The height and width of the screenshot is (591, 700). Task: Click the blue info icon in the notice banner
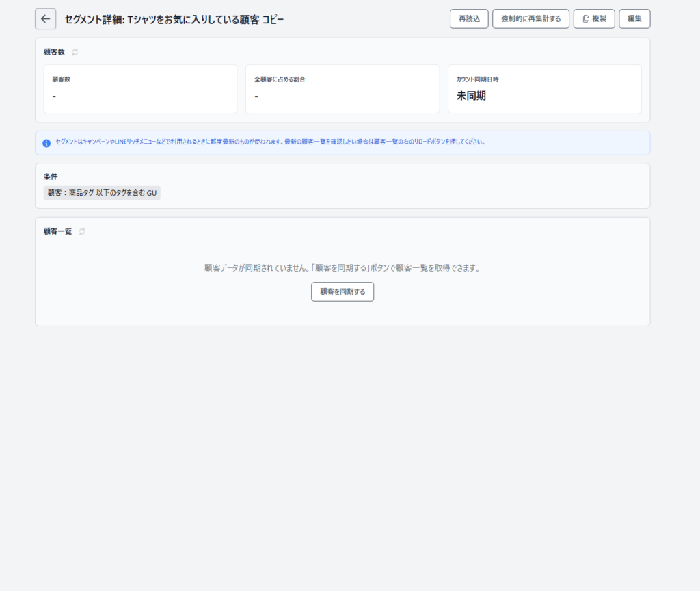[x=46, y=143]
